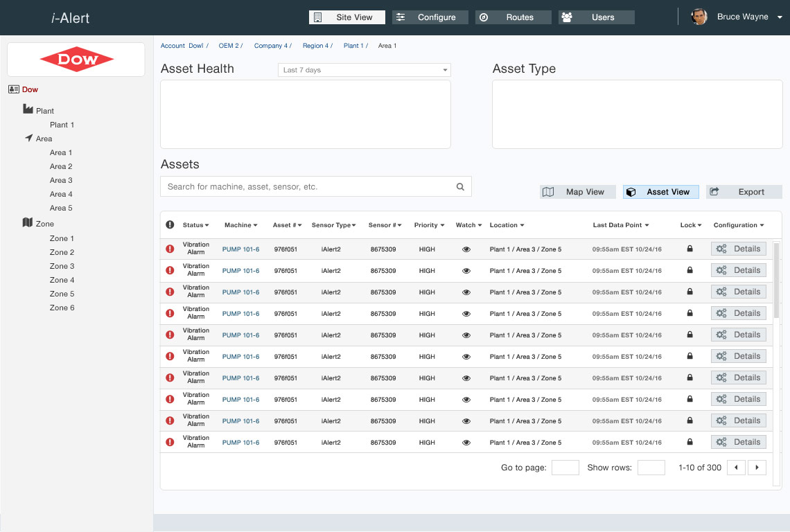Click the red alarm icon in the first row
790x532 pixels.
pyautogui.click(x=170, y=249)
